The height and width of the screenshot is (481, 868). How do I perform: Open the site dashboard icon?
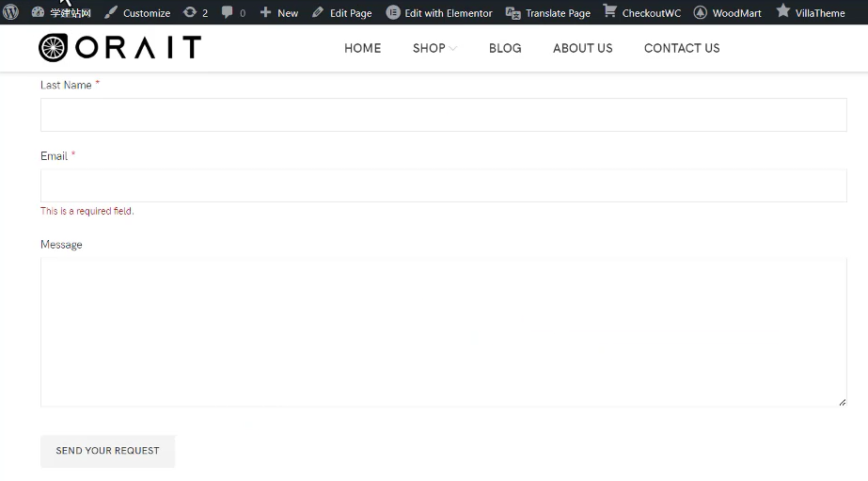pyautogui.click(x=38, y=12)
